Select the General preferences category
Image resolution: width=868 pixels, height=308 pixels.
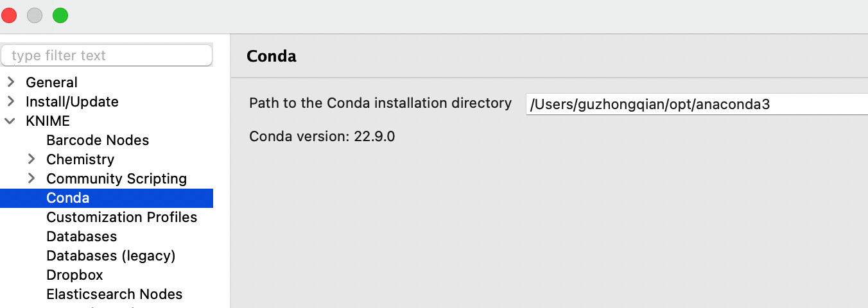pyautogui.click(x=51, y=82)
